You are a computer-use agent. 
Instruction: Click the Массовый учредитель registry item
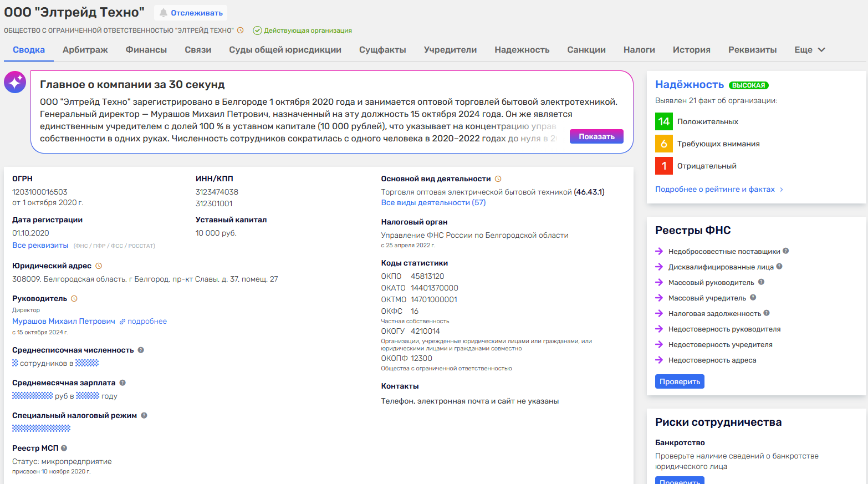click(x=707, y=298)
